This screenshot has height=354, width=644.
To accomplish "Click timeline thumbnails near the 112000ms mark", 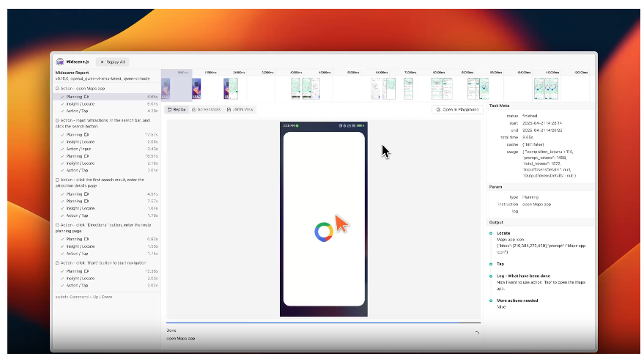I will [547, 88].
